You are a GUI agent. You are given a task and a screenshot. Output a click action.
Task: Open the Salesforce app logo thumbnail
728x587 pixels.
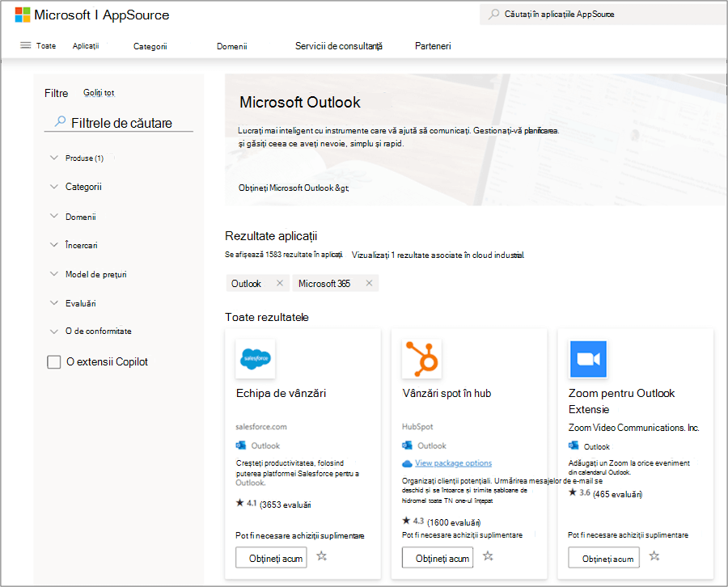coord(256,359)
